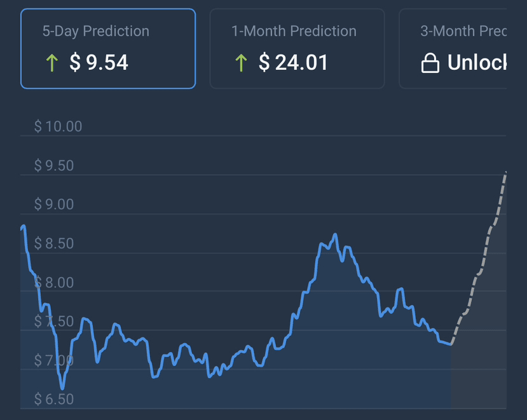The image size is (527, 420).
Task: Click the top end of the dashed forecast line
Action: [505, 173]
